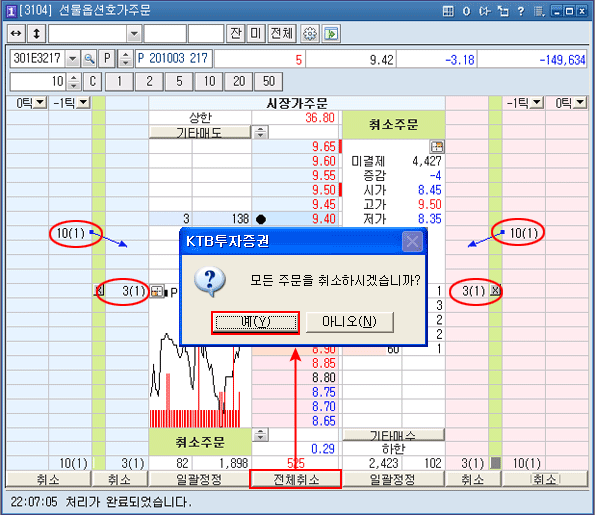The width and height of the screenshot is (595, 515).
Task: Expand the 301E3217 code dropdown
Action: [72, 59]
